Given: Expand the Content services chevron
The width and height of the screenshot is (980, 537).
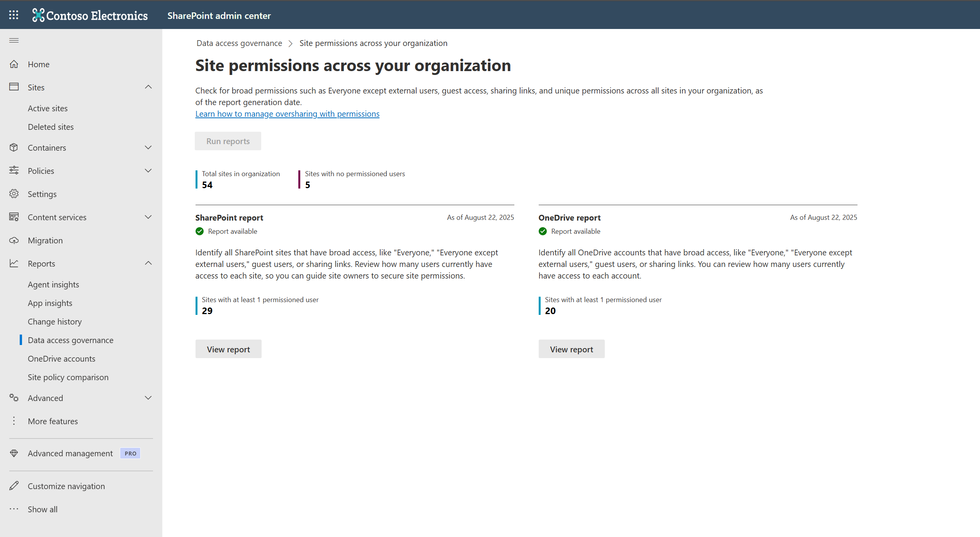Looking at the screenshot, I should (x=148, y=217).
